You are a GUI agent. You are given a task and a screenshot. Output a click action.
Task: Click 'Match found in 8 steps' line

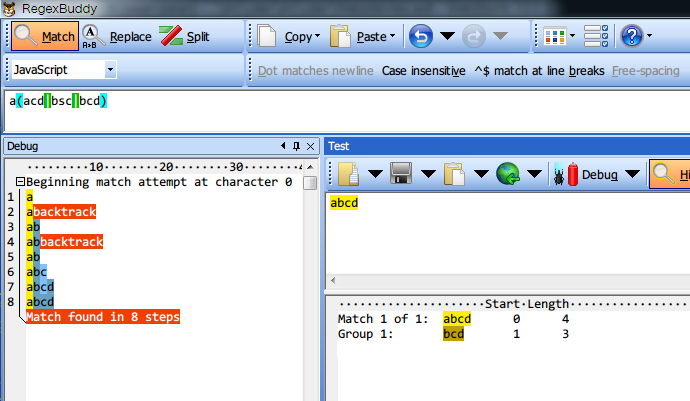(103, 316)
